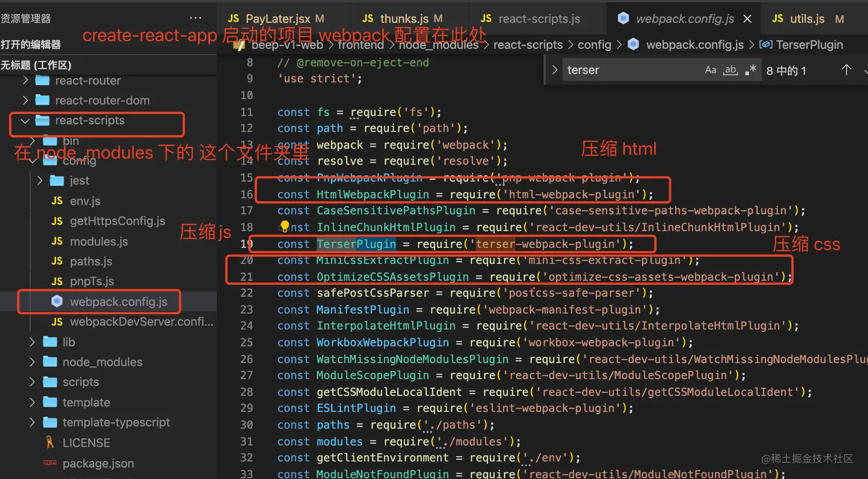Expand the react-router folder chevron

[x=25, y=80]
